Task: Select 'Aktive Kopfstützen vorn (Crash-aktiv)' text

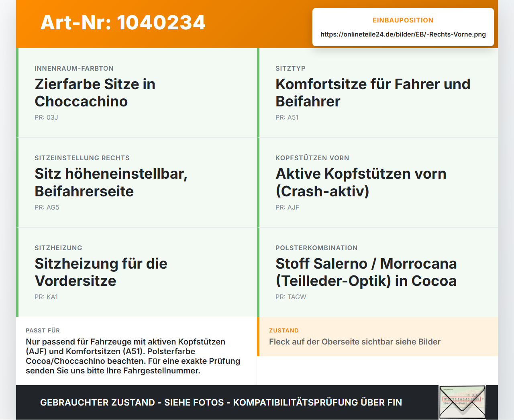Action: point(361,182)
